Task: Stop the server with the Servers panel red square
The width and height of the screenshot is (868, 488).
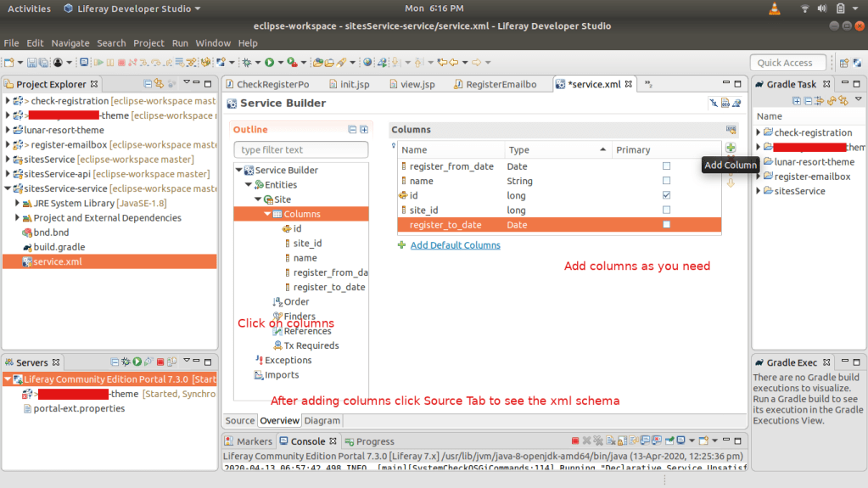Action: 160,362
